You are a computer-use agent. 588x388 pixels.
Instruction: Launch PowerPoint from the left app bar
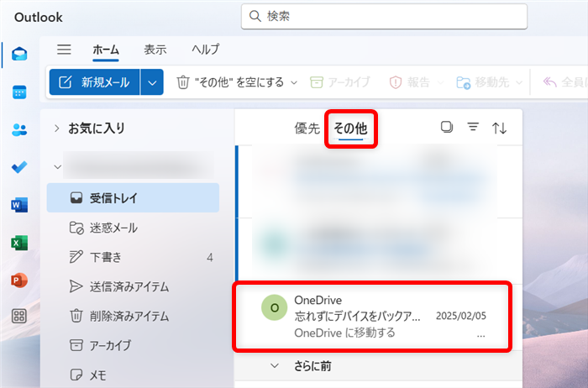tap(19, 279)
